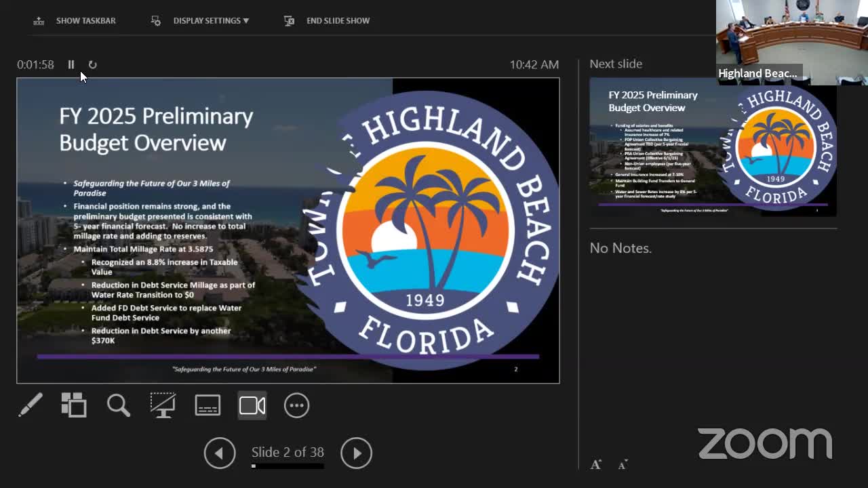Go to the previous slide
The width and height of the screenshot is (868, 488).
click(220, 453)
